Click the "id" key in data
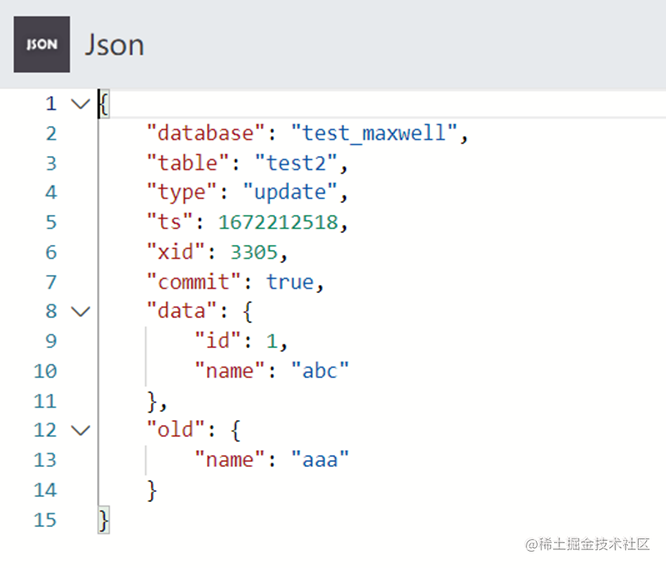666x568 pixels. click(220, 341)
